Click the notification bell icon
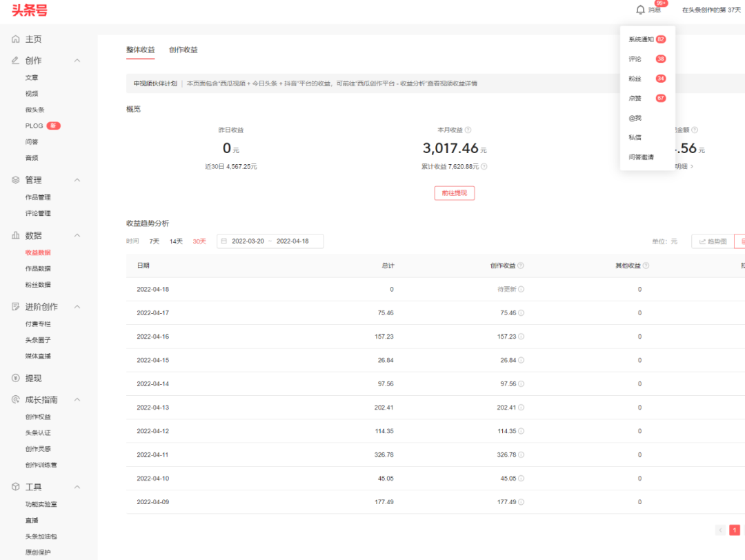Viewport: 745px width, 560px height. tap(640, 10)
